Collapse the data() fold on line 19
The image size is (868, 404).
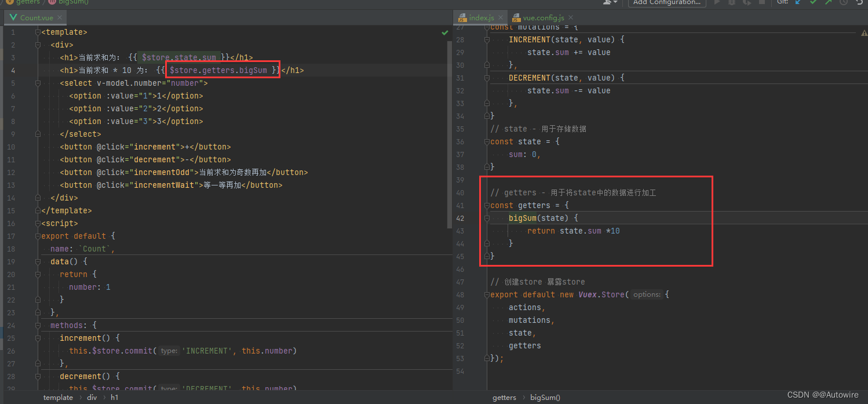[x=38, y=262]
